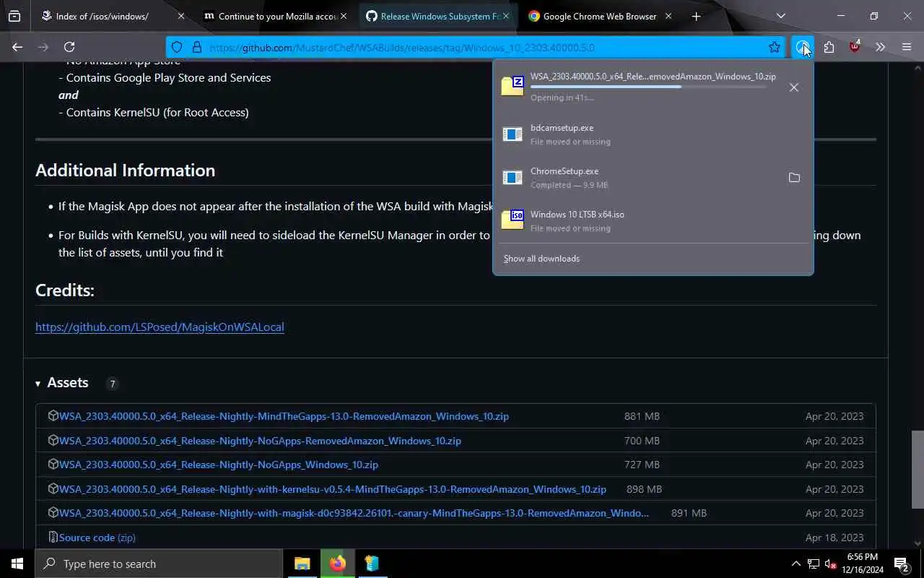Click the GitHub URL address bar
The image size is (924, 578).
pyautogui.click(x=476, y=48)
